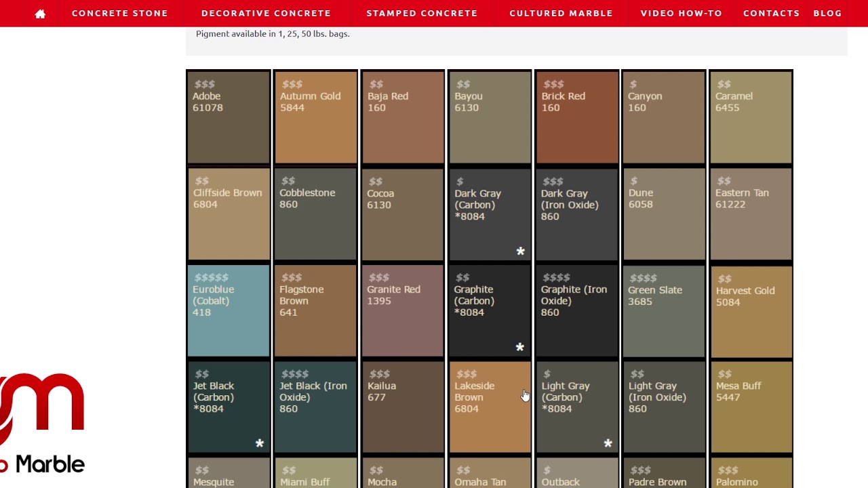Screen dimensions: 868x488
Task: Pick the Caramel 6455 swatch
Action: [751, 117]
